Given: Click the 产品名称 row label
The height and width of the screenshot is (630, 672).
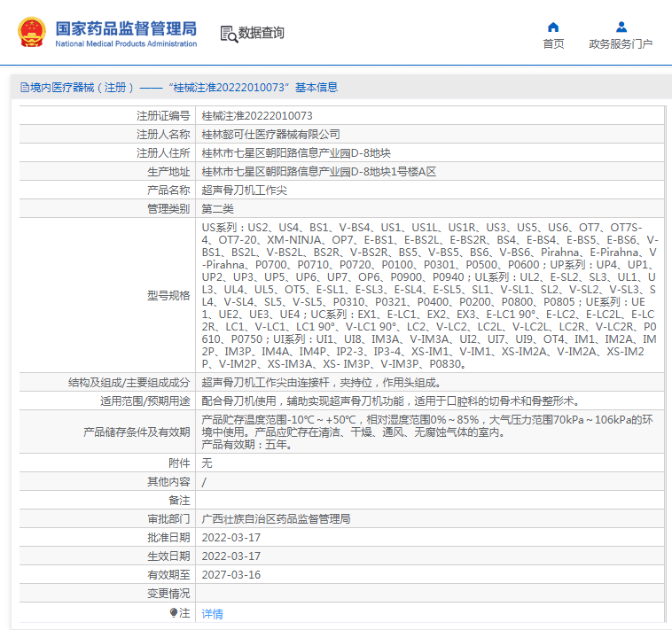Looking at the screenshot, I should pos(168,191).
